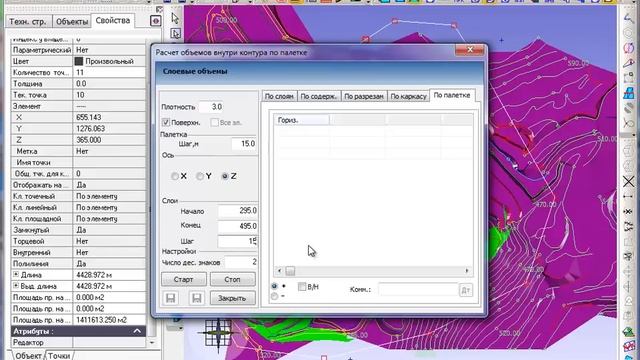640x360 pixels.
Task: Click the Z coordinate value 365.000
Action: pos(109,140)
